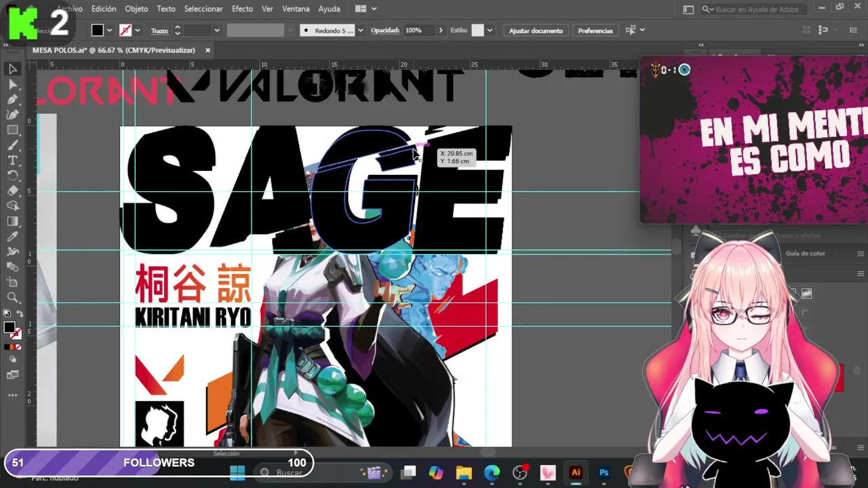The height and width of the screenshot is (488, 868).
Task: Select the Selection (black arrow) tool
Action: pyautogui.click(x=12, y=69)
